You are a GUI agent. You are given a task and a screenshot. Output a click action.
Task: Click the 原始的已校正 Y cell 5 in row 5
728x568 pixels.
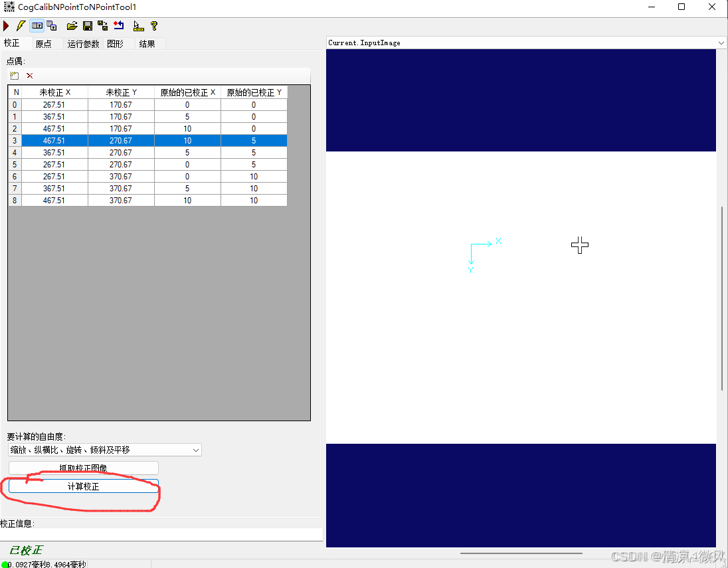pos(254,164)
